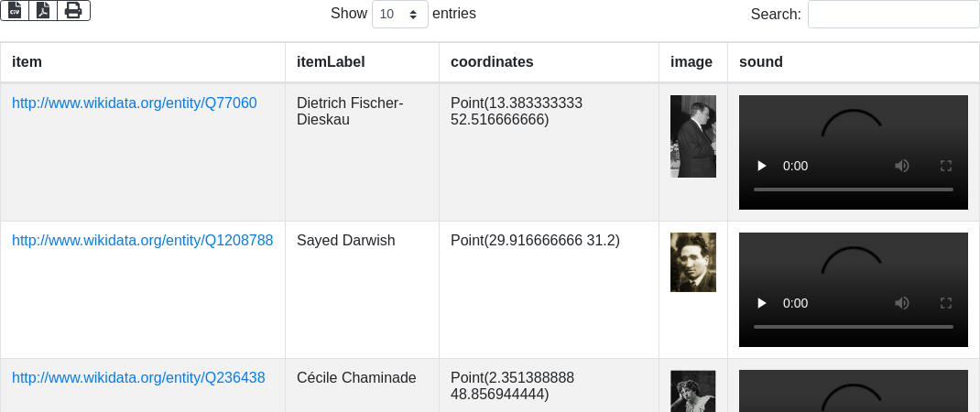Focus the Search input field

click(893, 15)
